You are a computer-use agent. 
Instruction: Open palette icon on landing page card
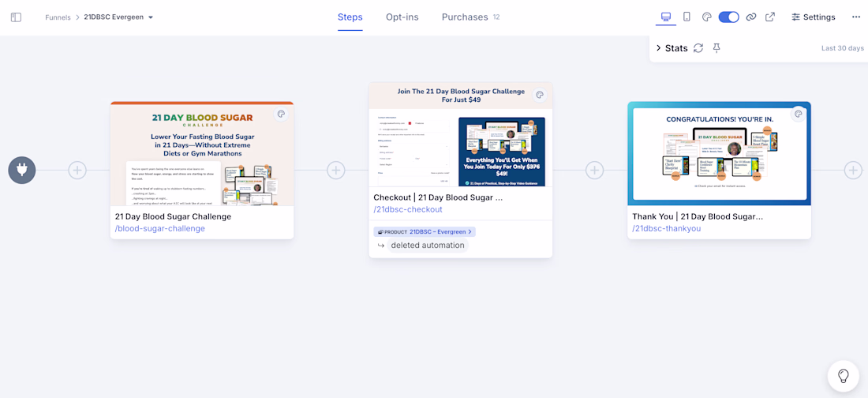tap(281, 115)
